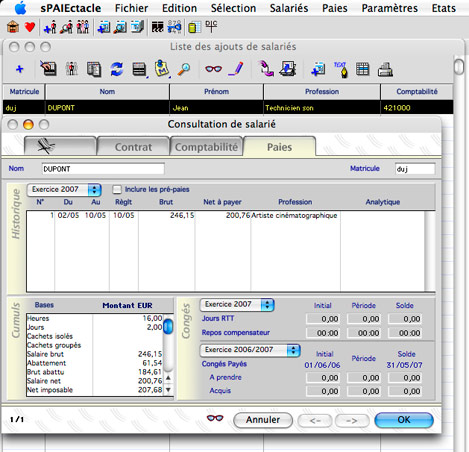Toggle the Inclure les pré-paies checkbox
Viewport: 469px width, 452px height.
click(117, 190)
